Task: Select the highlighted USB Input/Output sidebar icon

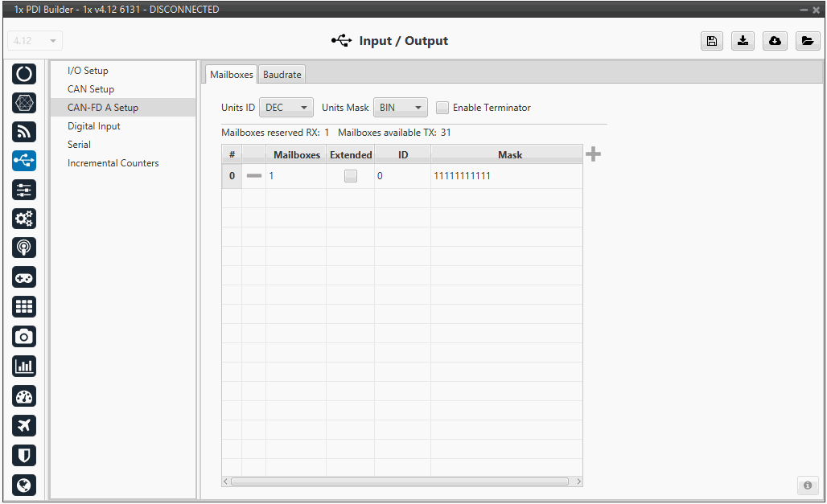Action: [24, 160]
